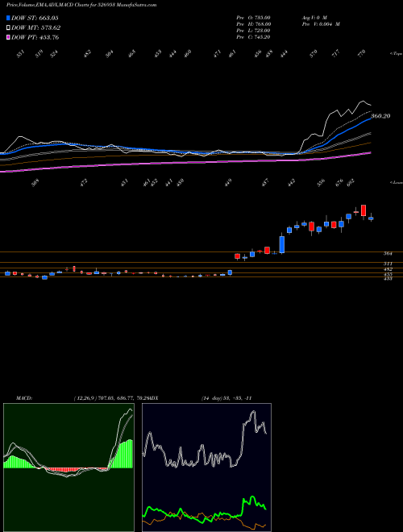Open the green MACD histogram chart panel
This screenshot has width=403, height=532.
coord(69,468)
